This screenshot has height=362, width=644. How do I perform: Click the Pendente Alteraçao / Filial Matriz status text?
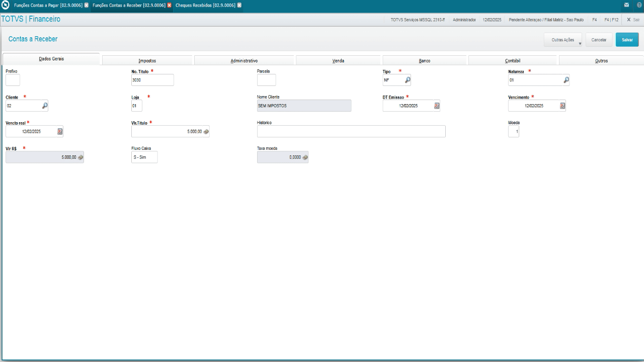546,20
